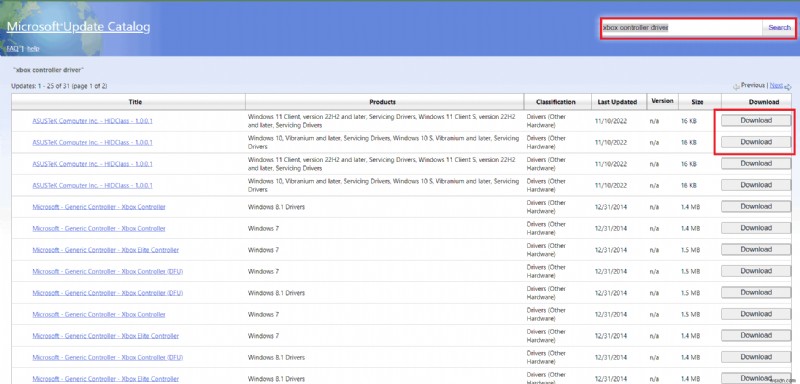Download Xbox Controller (DFU) Windows 8.1 1.4 MB driver

(756, 356)
